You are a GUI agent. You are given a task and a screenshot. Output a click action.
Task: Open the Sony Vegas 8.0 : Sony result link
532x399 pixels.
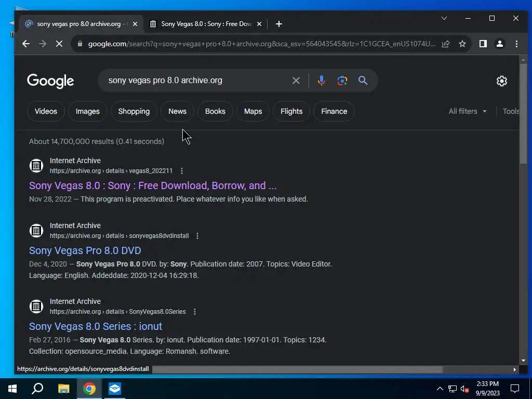[x=153, y=185]
